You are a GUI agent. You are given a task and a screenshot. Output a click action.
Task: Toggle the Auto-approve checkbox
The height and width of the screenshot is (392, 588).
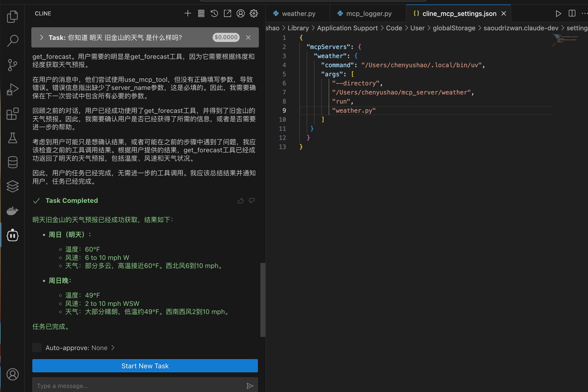pyautogui.click(x=37, y=348)
